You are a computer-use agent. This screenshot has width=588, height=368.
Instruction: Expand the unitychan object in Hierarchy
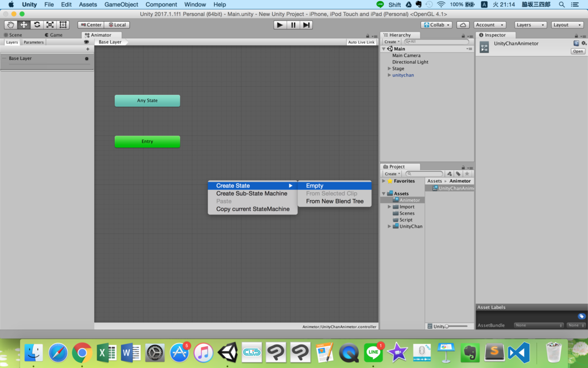[x=389, y=75]
